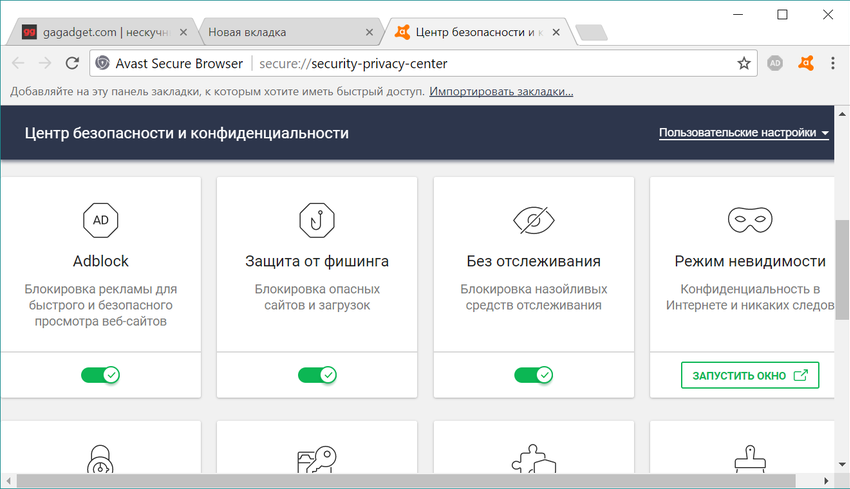Click the Adblock octagon AD icon
This screenshot has height=489, width=850.
coord(100,219)
